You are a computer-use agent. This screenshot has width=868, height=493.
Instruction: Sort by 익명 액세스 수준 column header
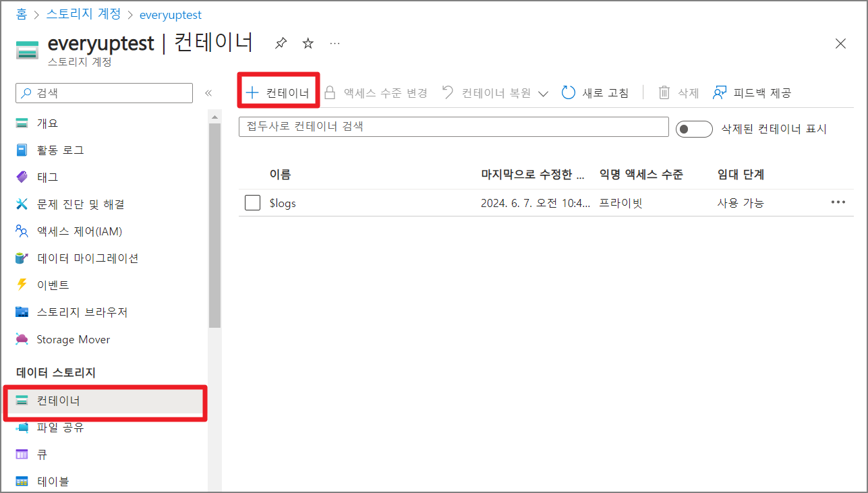coord(641,175)
